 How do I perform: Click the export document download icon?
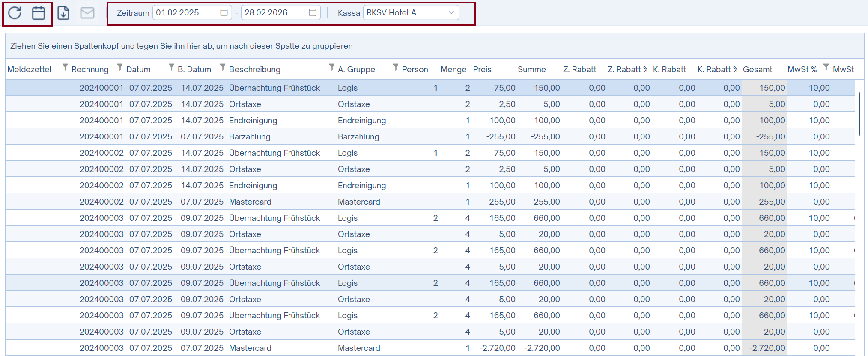tap(63, 13)
